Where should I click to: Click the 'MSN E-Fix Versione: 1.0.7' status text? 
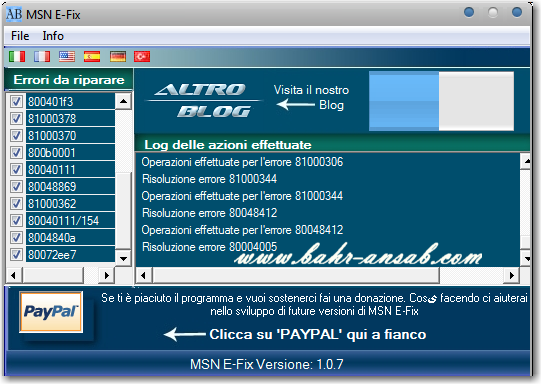tap(267, 364)
